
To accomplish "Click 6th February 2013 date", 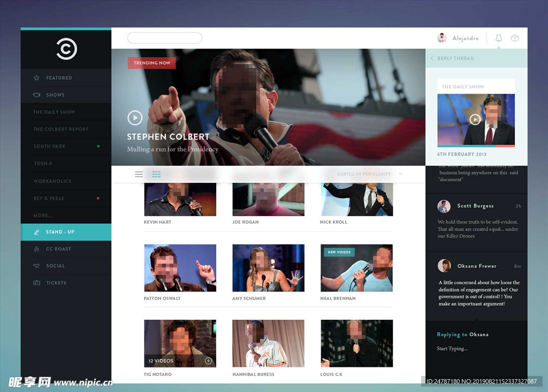I will tap(462, 154).
